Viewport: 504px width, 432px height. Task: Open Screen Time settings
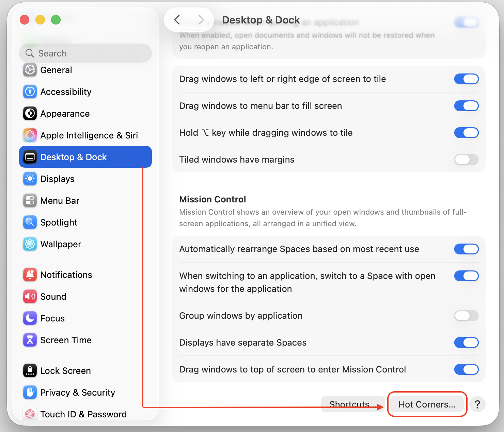click(85, 340)
